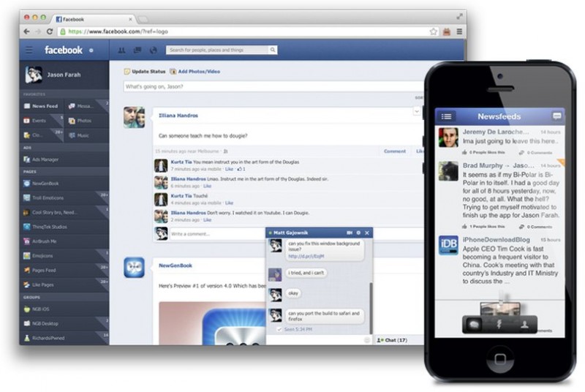
Task: Click the search field for people and places
Action: [217, 50]
